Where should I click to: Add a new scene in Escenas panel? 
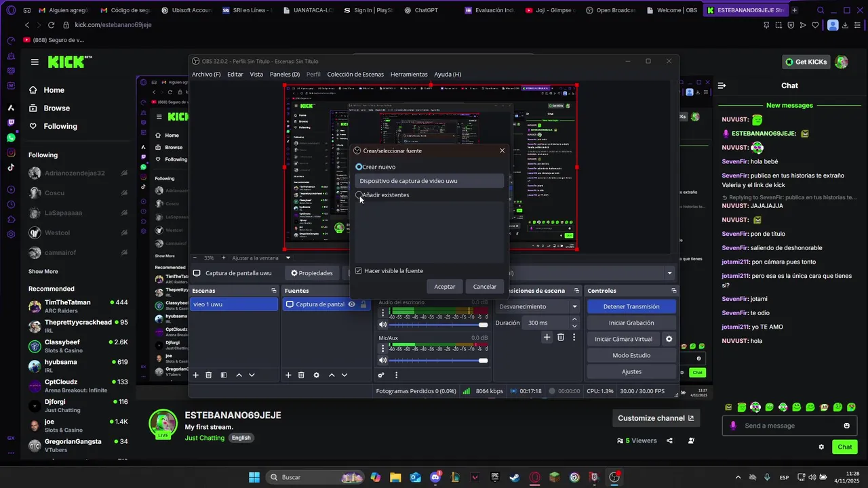[196, 375]
